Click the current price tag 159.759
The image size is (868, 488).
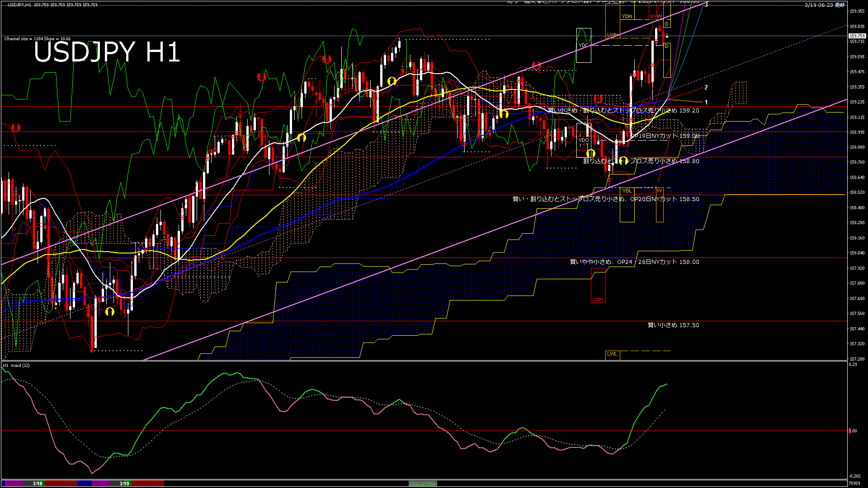[x=857, y=36]
